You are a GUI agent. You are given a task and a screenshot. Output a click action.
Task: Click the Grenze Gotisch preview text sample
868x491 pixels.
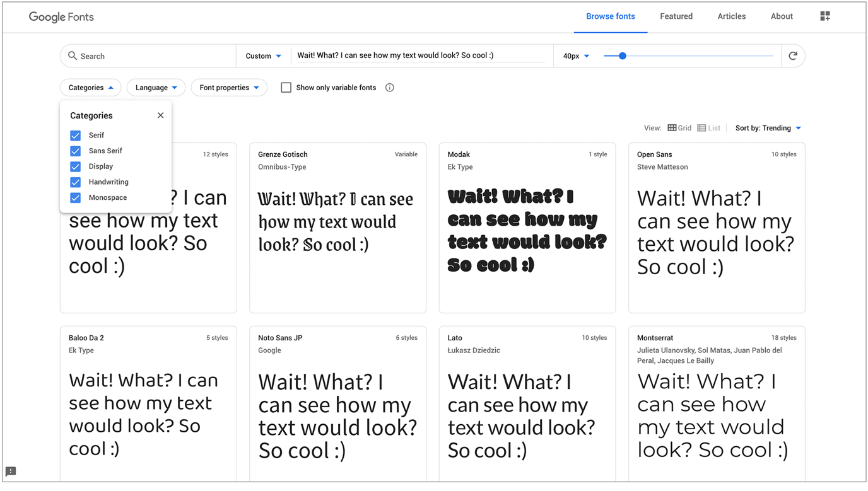336,222
